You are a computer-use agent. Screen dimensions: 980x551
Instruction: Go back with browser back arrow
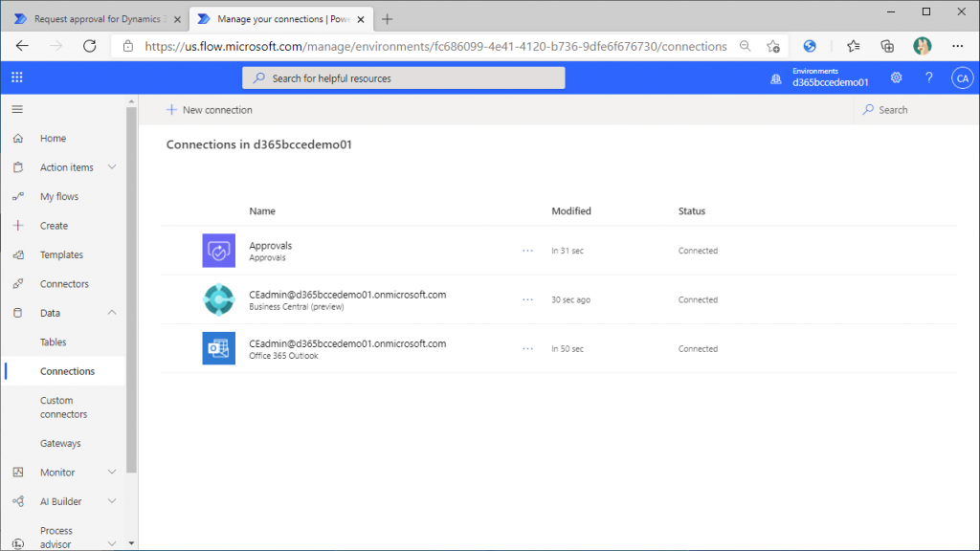(x=23, y=46)
